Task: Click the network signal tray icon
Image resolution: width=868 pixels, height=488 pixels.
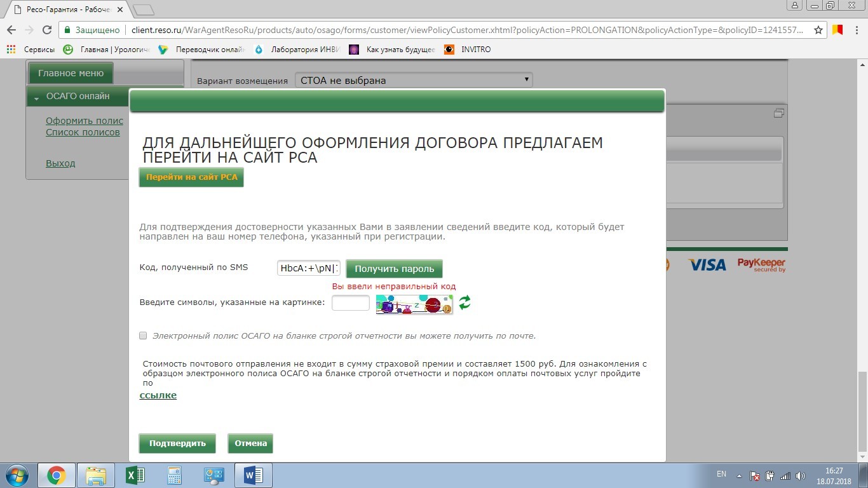Action: point(785,475)
